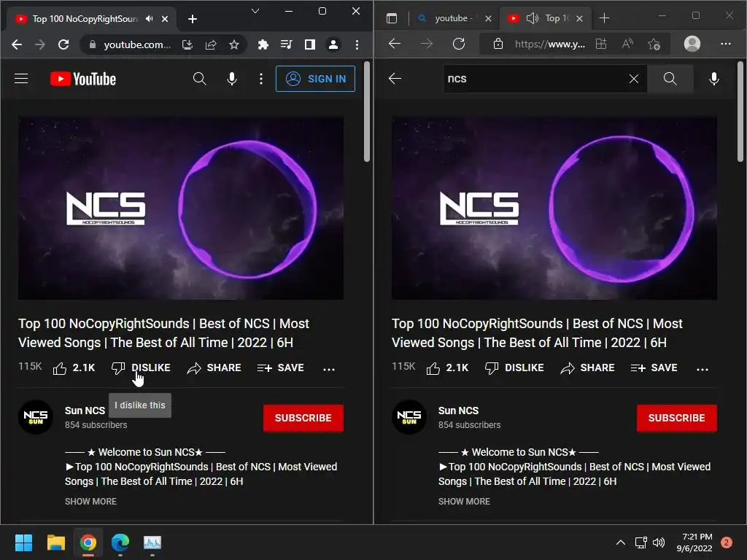This screenshot has width=747, height=560.
Task: Open Sun NCS channel avatar in Chrome window
Action: tap(36, 417)
